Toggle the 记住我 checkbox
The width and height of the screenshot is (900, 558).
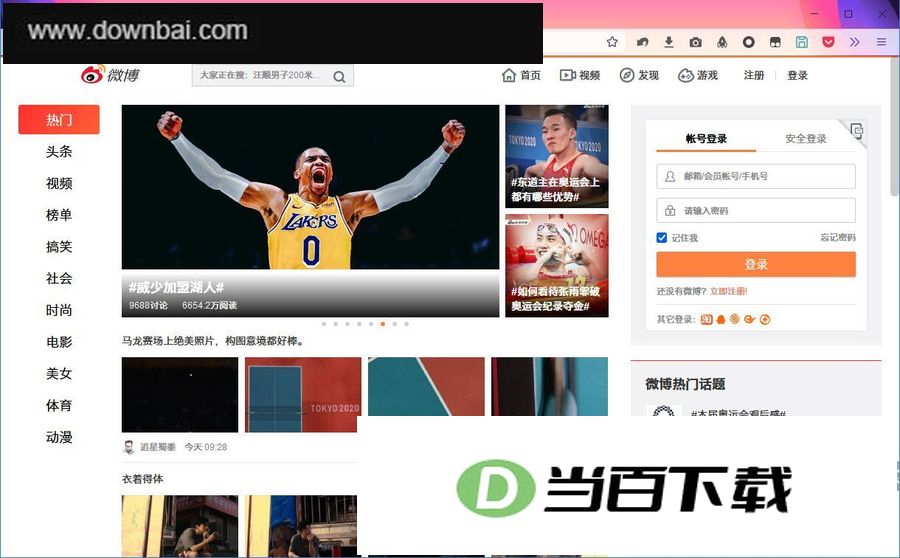tap(662, 238)
